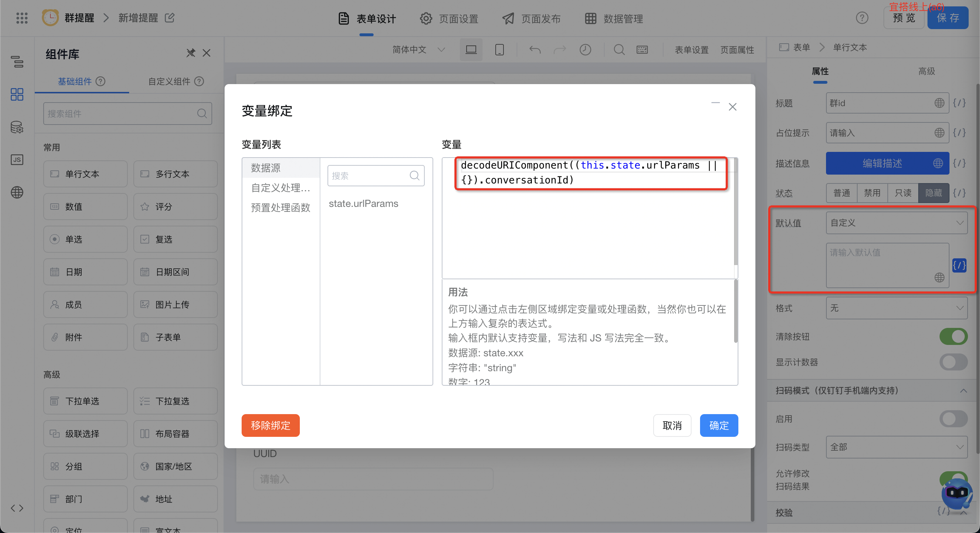Click globe icon in default value textarea
The image size is (980, 533).
tap(939, 278)
